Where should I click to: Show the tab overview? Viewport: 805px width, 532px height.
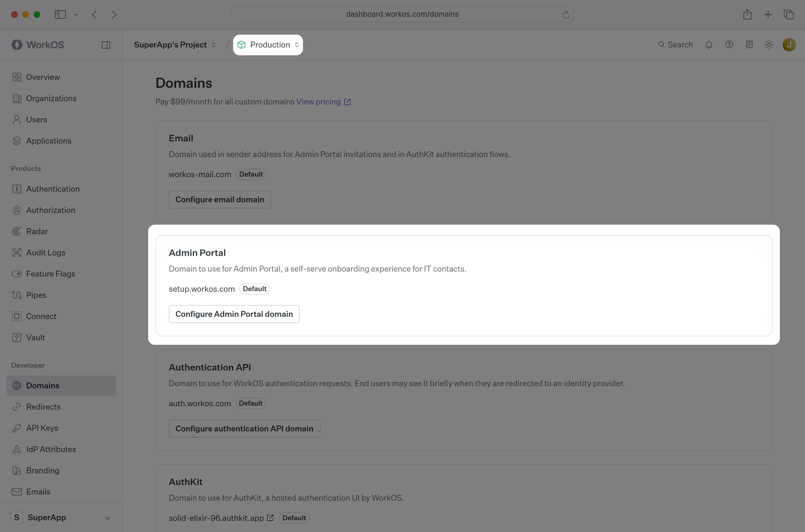pyautogui.click(x=789, y=15)
